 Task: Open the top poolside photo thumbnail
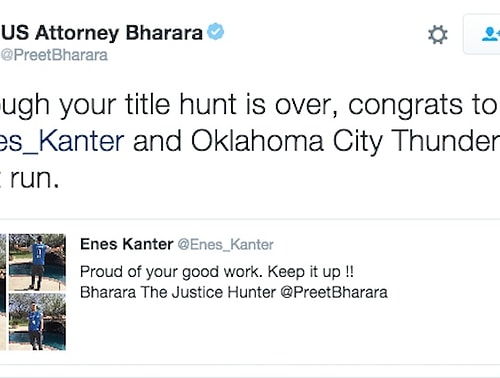(37, 262)
